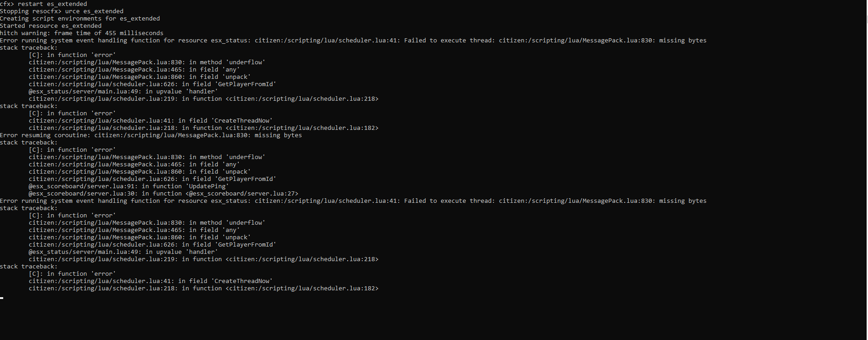
Task: Click the cfx> prompt on the first line
Action: tap(7, 4)
